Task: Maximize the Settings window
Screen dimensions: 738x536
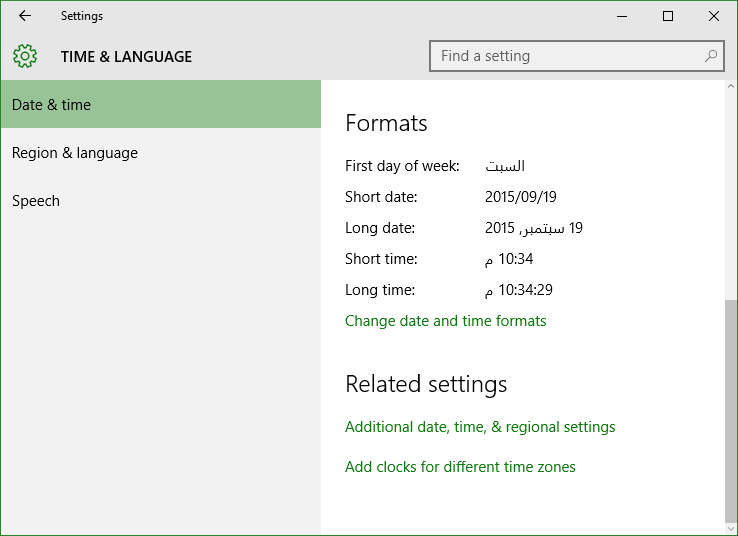Action: coord(667,16)
